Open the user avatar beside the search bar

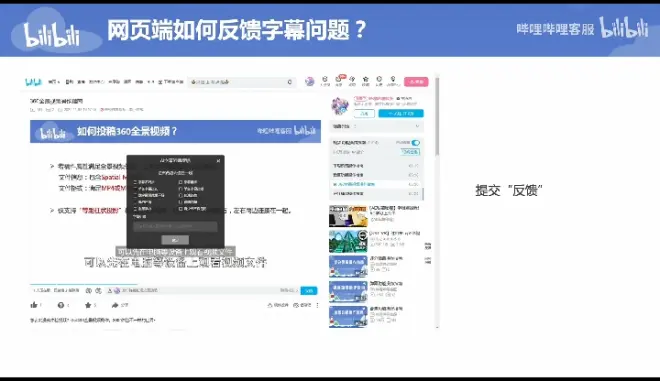(x=309, y=81)
